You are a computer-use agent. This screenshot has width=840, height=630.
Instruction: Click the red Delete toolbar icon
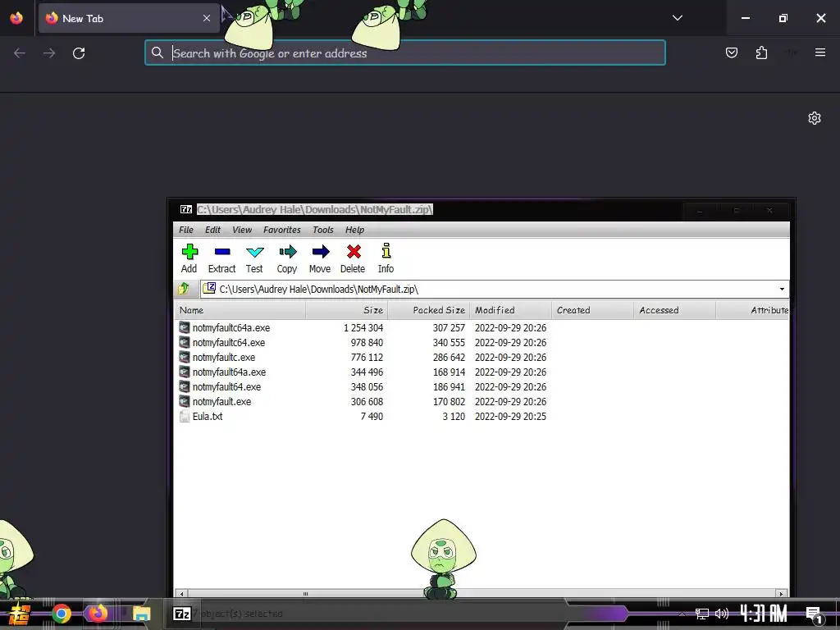(353, 258)
